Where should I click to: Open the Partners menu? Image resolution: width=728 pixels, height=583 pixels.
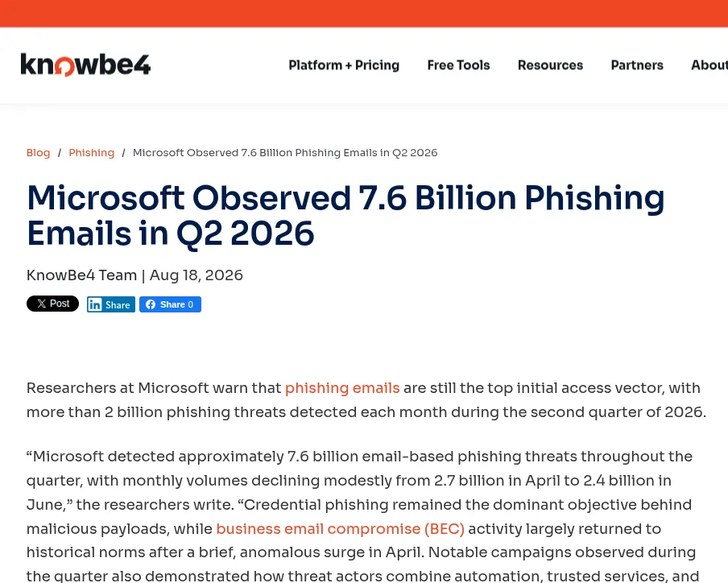pyautogui.click(x=637, y=65)
